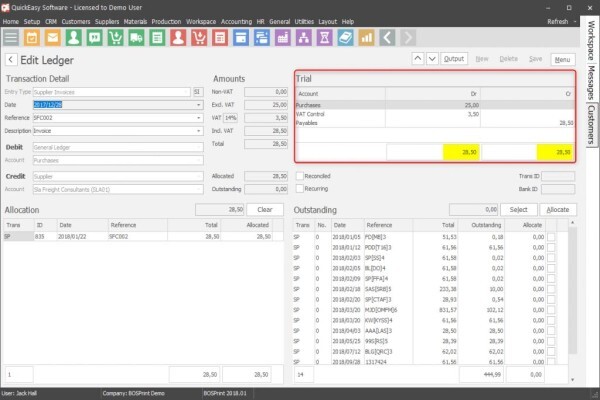Open the Suppliers menu
Image resolution: width=600 pixels, height=400 pixels.
[107, 22]
